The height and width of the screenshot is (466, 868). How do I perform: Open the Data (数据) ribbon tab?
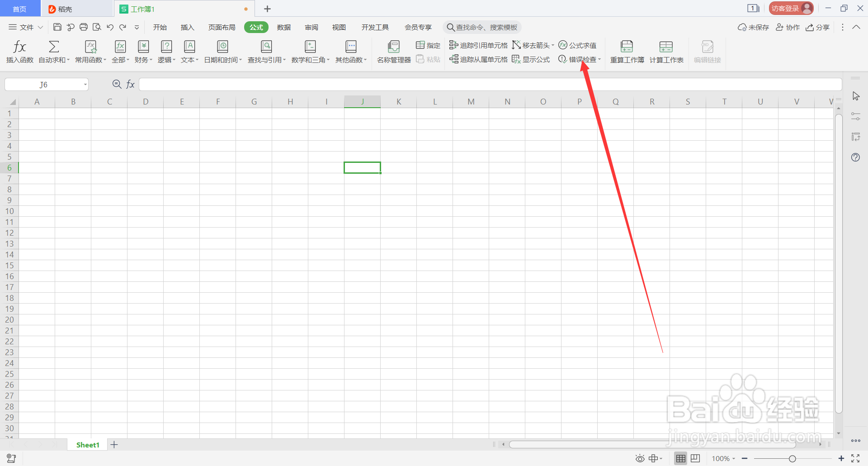click(284, 27)
